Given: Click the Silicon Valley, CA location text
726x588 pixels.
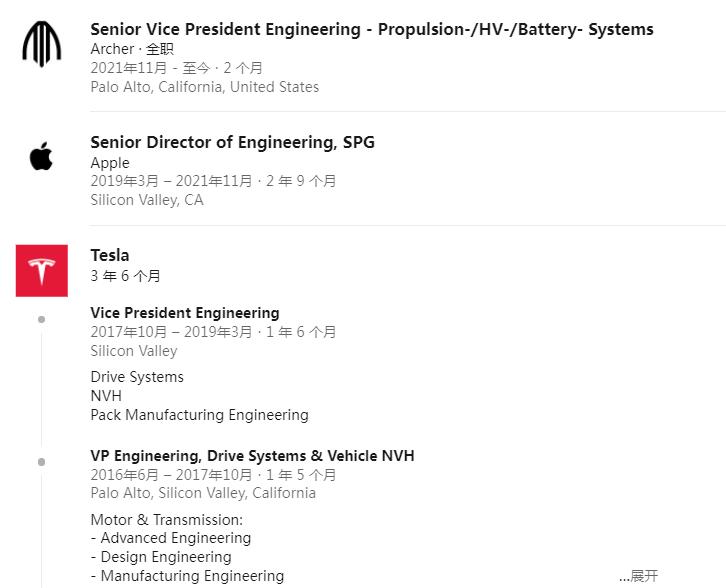Looking at the screenshot, I should pos(147,200).
